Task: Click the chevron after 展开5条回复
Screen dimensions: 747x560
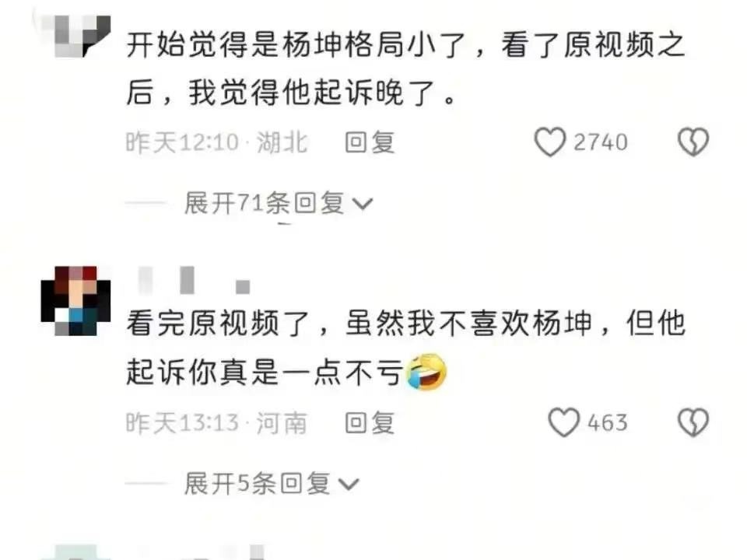Action: click(x=349, y=485)
